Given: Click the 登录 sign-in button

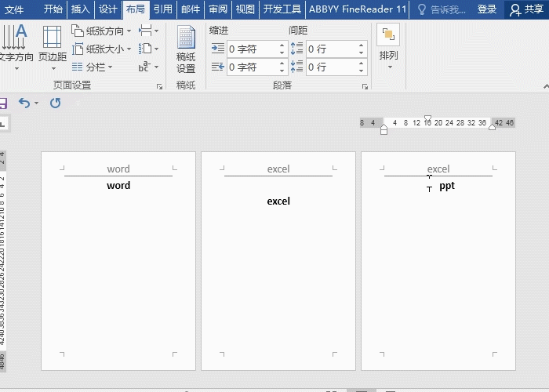Looking at the screenshot, I should (x=487, y=9).
